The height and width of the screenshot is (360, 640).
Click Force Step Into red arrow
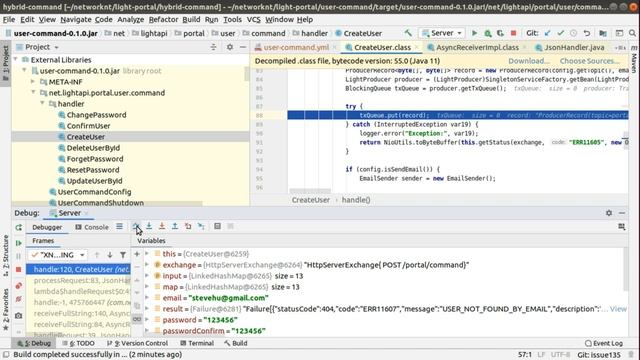pos(162,226)
